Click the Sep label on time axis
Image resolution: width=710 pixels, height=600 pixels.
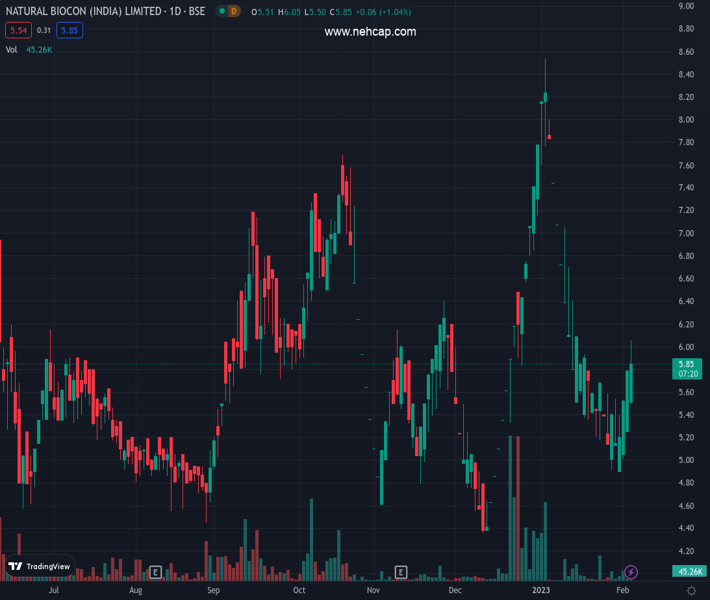[213, 591]
